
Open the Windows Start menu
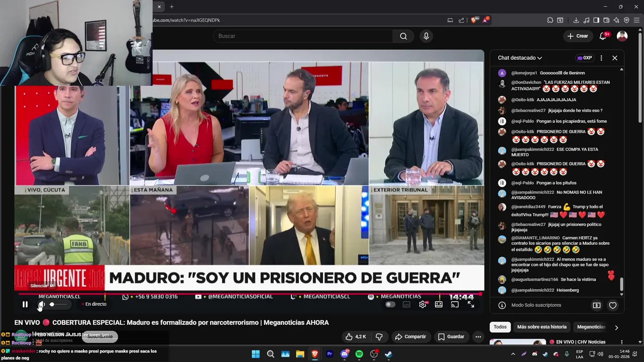(x=256, y=354)
